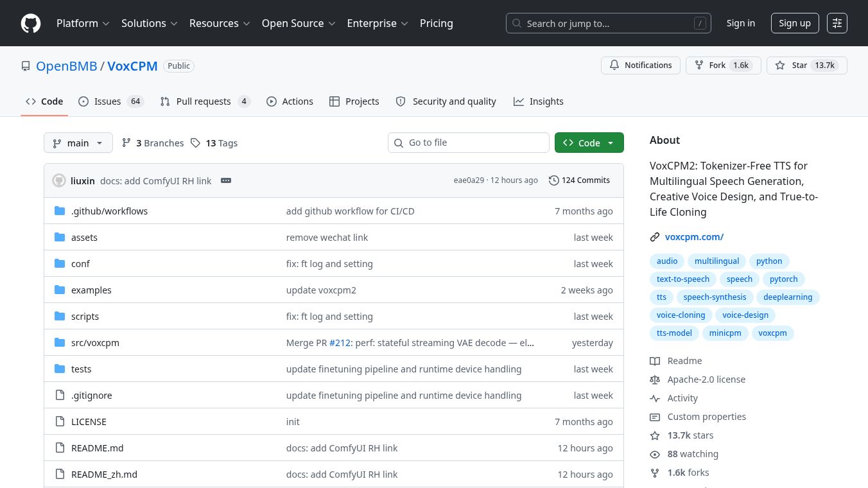Image resolution: width=868 pixels, height=488 pixels.
Task: Open the Security and quality tab
Action: [x=446, y=101]
